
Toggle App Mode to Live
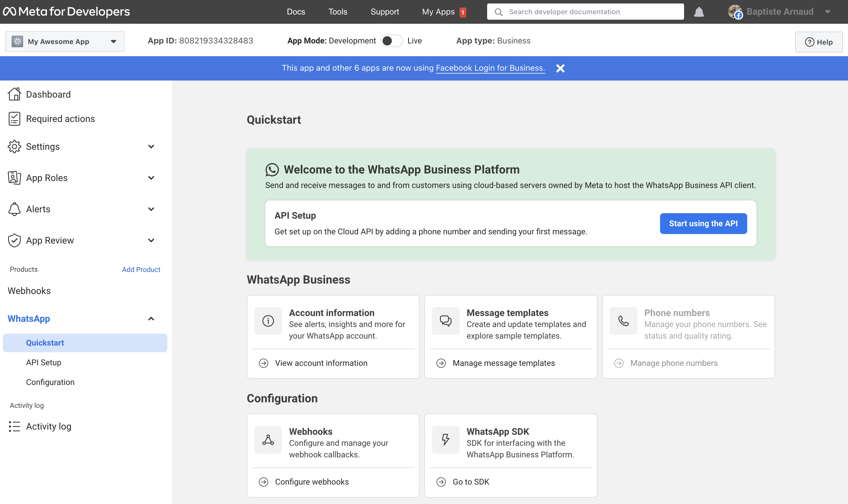(391, 41)
